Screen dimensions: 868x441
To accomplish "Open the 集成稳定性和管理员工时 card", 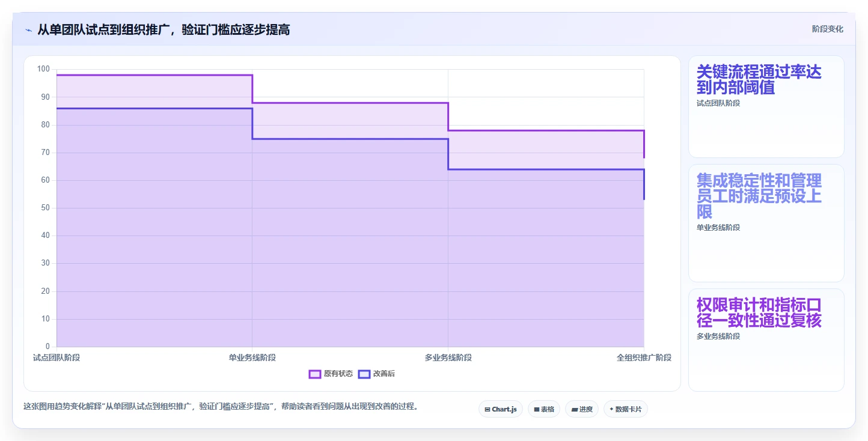I will point(766,223).
